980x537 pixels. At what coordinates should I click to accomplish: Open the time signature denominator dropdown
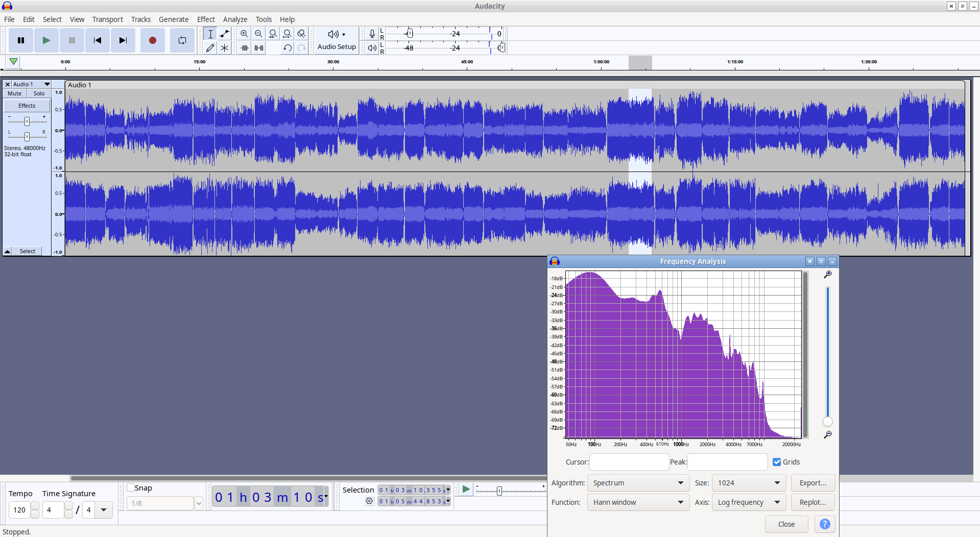104,510
